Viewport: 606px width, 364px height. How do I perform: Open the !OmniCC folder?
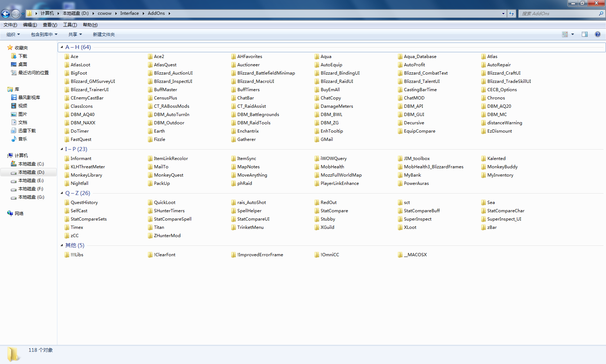click(330, 255)
